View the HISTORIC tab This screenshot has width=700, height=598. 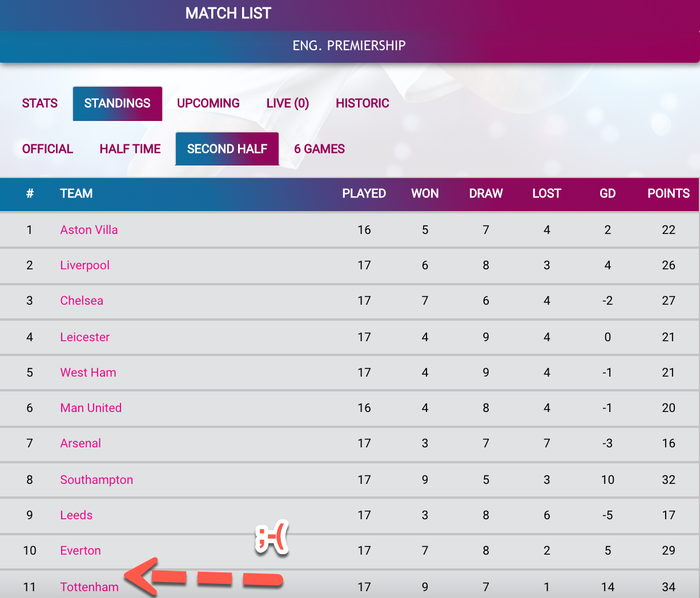click(363, 103)
